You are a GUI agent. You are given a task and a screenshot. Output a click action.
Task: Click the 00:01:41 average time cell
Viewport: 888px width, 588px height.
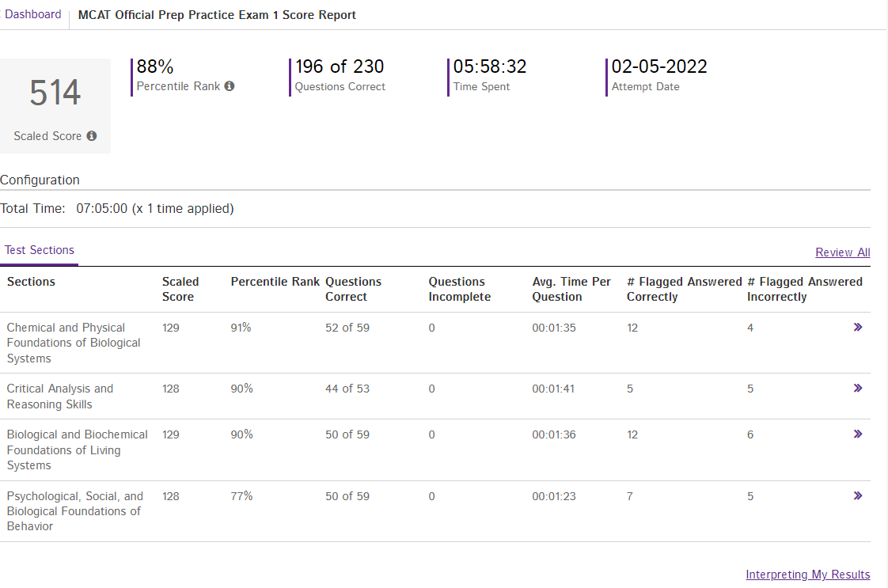click(x=553, y=389)
